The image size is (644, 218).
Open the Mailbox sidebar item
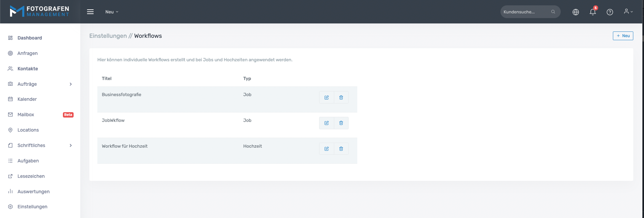[x=26, y=115]
